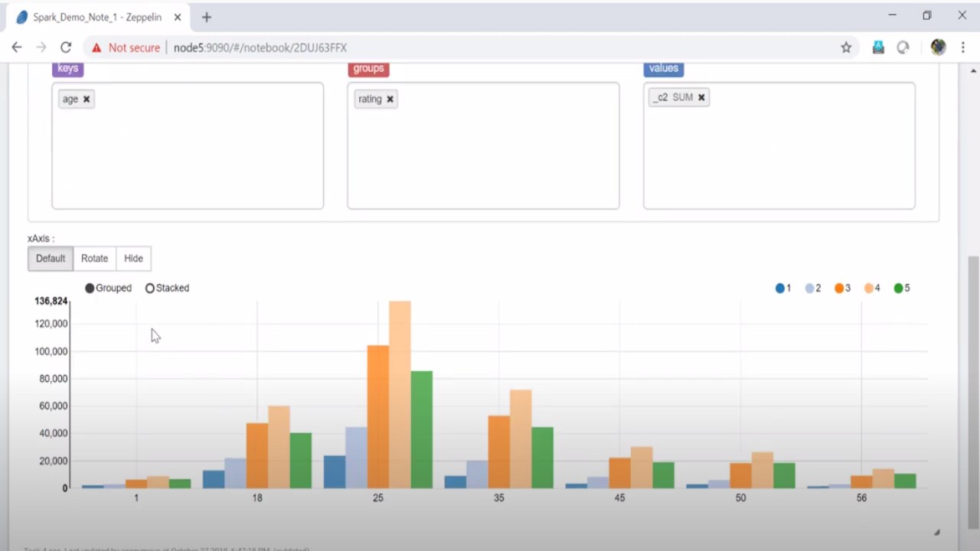Select the Grouped chart mode

[x=108, y=289]
